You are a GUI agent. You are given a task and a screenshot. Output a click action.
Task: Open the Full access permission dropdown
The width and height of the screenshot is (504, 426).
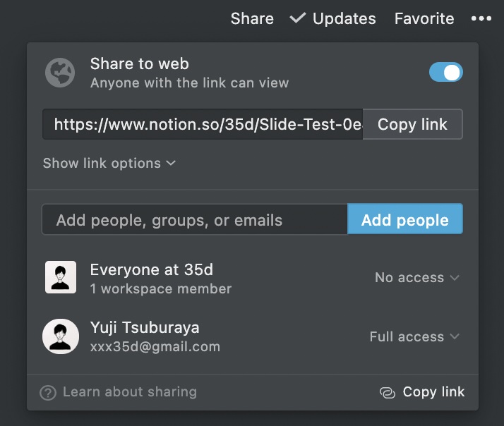tap(414, 336)
